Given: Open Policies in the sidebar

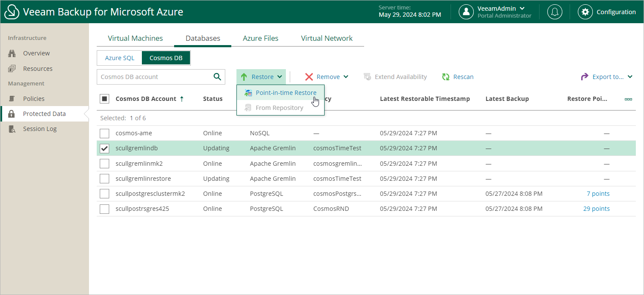Looking at the screenshot, I should [x=34, y=99].
